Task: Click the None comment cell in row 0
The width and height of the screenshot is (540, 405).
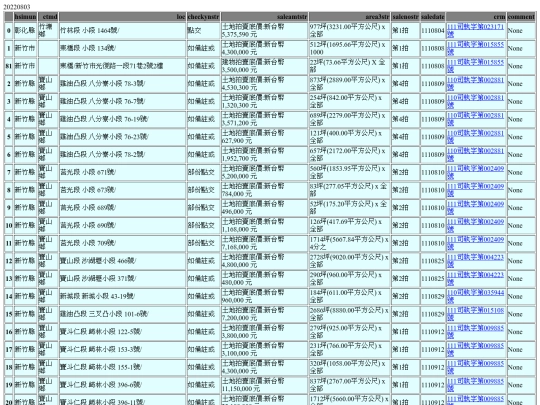Action: point(521,30)
